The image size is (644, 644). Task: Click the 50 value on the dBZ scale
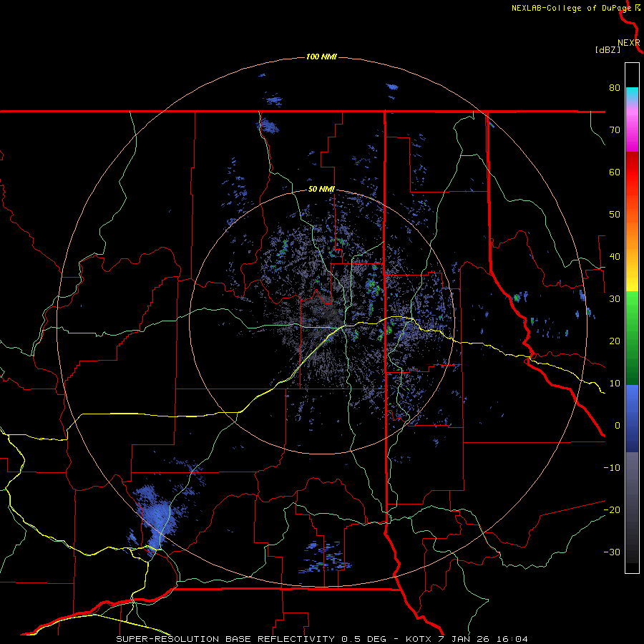615,215
